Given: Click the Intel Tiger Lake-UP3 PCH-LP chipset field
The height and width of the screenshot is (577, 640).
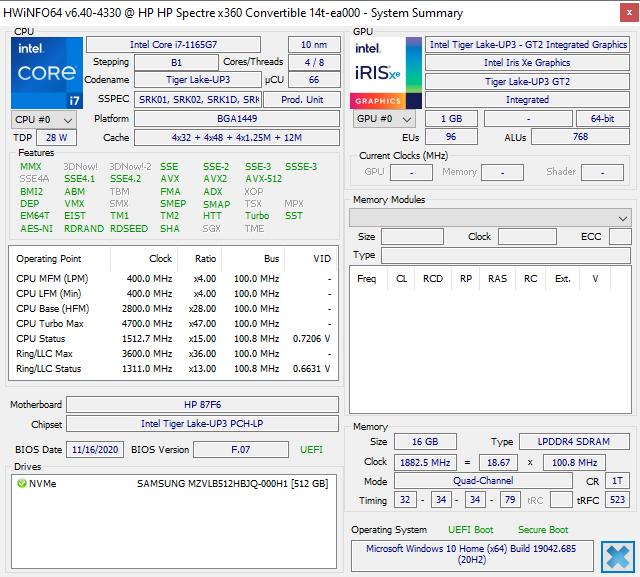Looking at the screenshot, I should pyautogui.click(x=203, y=423).
